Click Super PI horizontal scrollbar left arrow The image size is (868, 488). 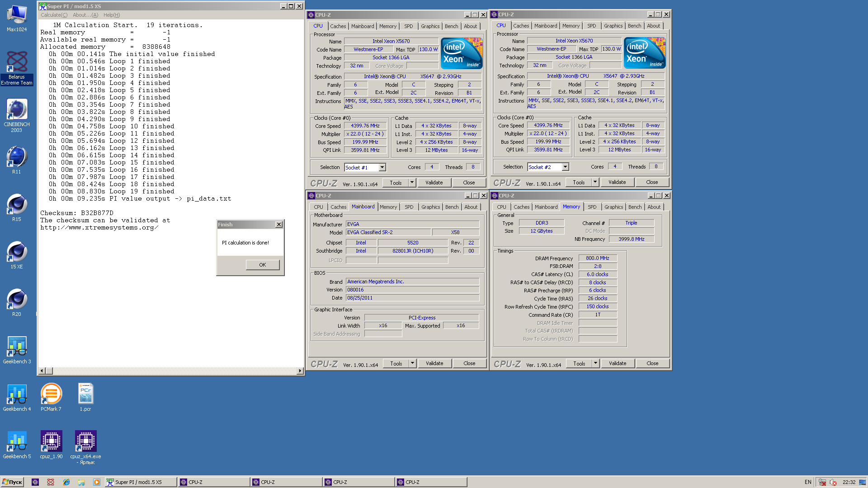[x=42, y=371]
